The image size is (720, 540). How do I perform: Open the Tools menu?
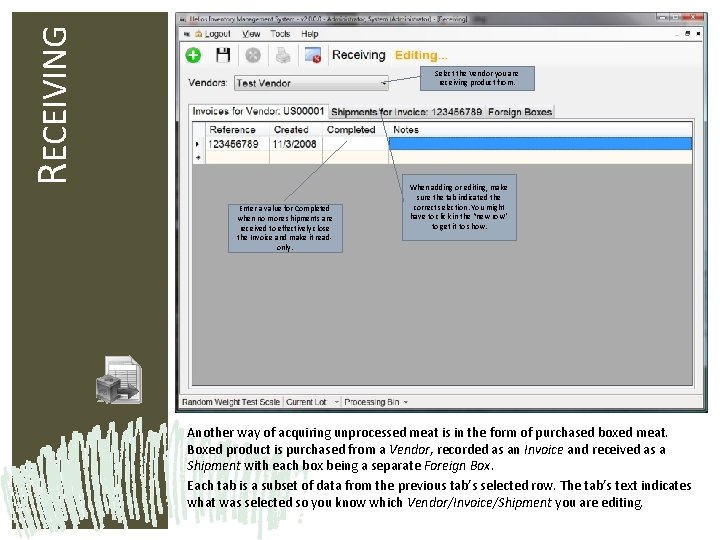[280, 34]
